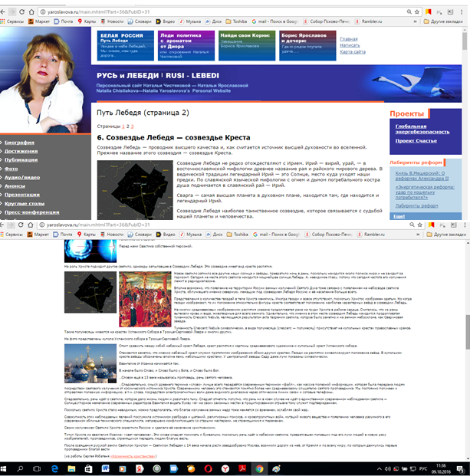Follow the Главная link
This screenshot has height=476, width=470.
[349, 39]
